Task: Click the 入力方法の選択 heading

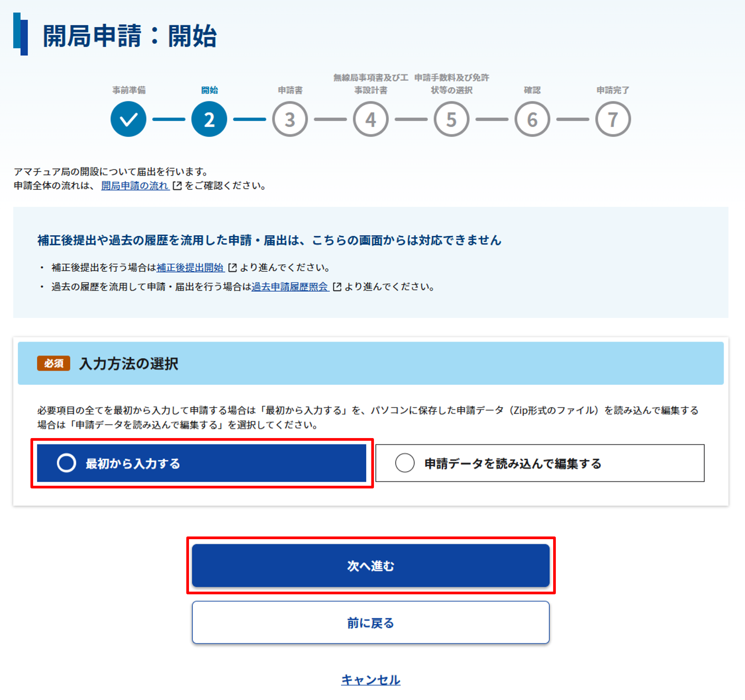Action: coord(128,363)
